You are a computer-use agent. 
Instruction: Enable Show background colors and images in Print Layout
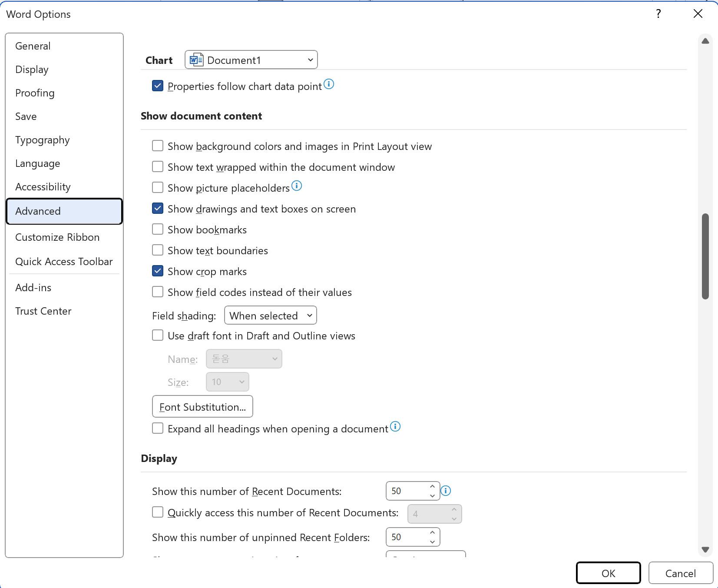(x=158, y=146)
